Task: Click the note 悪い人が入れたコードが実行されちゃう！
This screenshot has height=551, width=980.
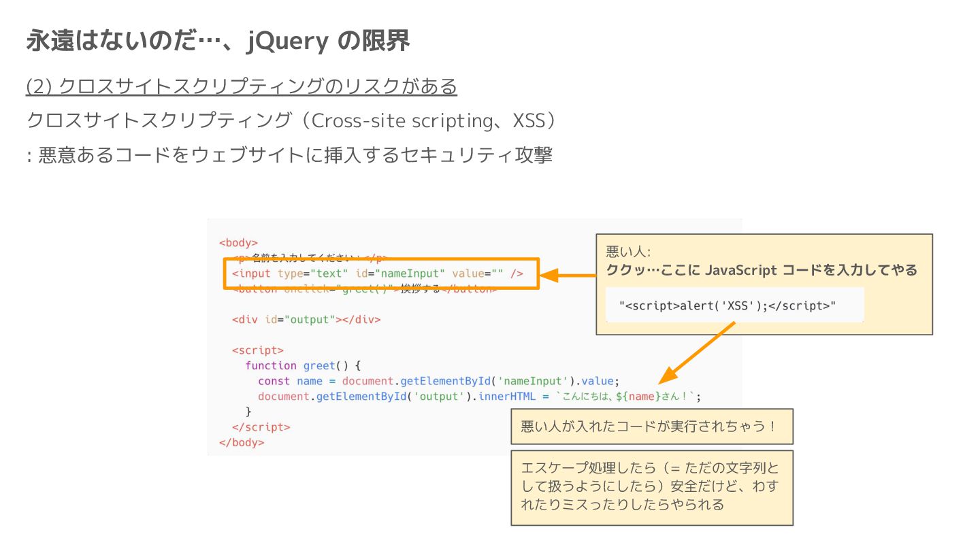Action: point(652,427)
